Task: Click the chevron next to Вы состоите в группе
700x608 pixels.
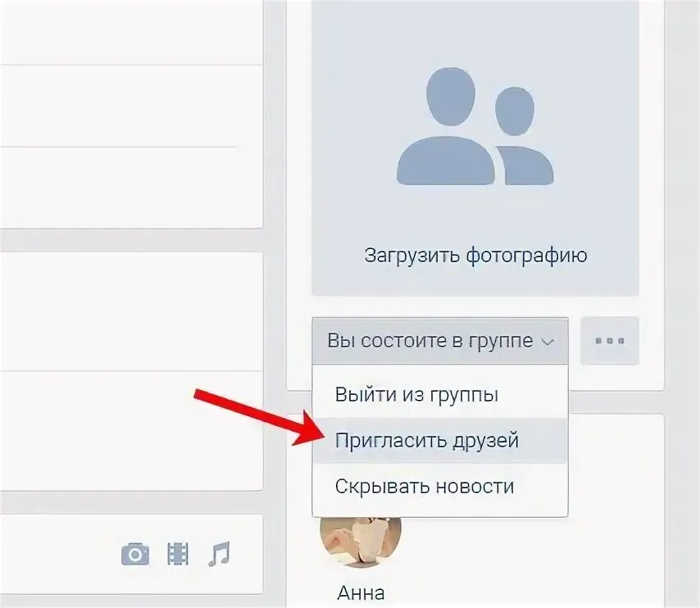Action: [x=548, y=343]
